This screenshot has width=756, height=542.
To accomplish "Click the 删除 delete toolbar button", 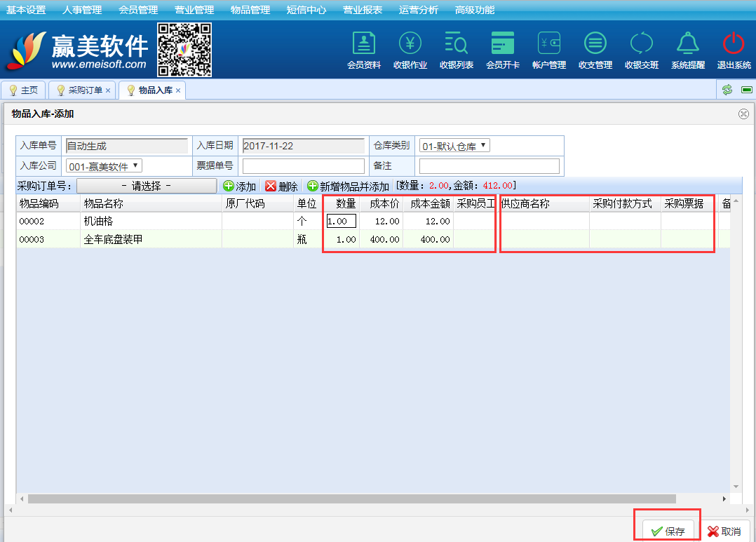I will [281, 187].
